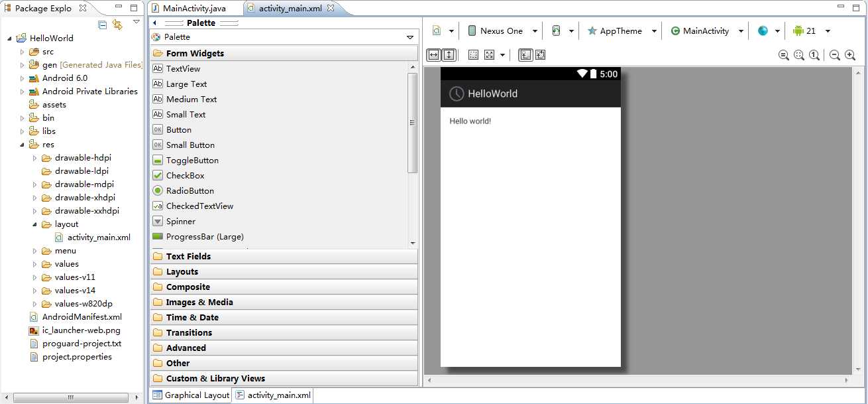Viewport: 868px width, 404px height.
Task: Expand the Advanced palette category
Action: point(284,348)
